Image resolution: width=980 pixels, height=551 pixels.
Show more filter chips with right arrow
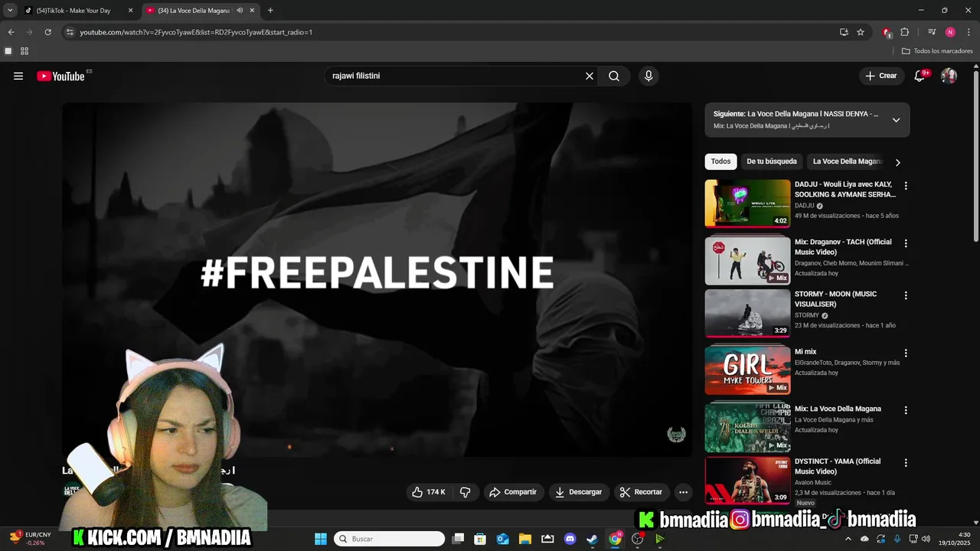(x=897, y=162)
